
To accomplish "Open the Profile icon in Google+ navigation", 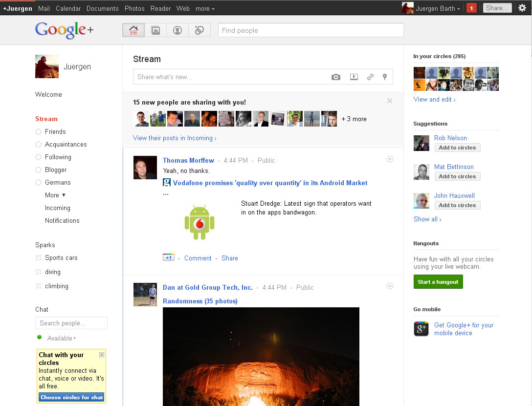I will [x=177, y=30].
